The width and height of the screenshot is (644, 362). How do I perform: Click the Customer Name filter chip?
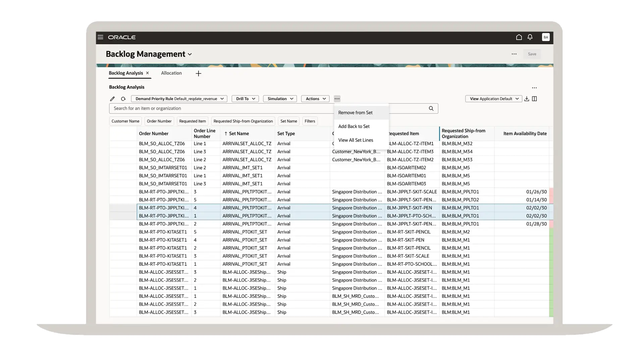point(125,121)
